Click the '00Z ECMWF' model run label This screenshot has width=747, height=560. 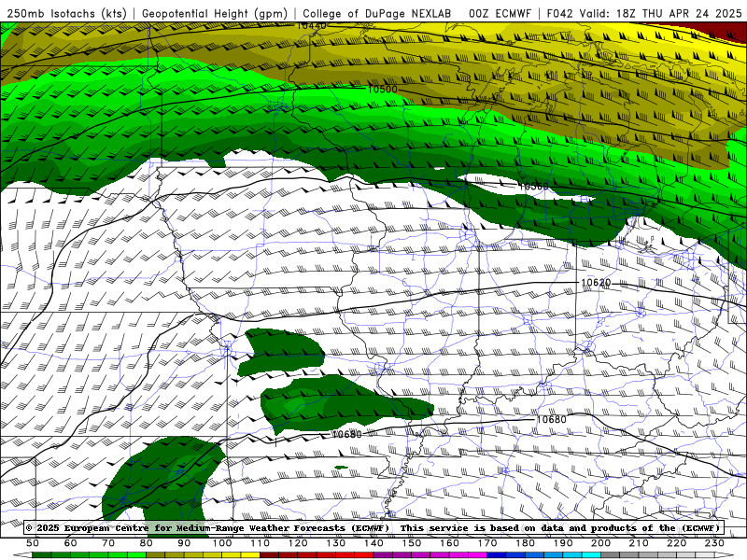click(500, 13)
